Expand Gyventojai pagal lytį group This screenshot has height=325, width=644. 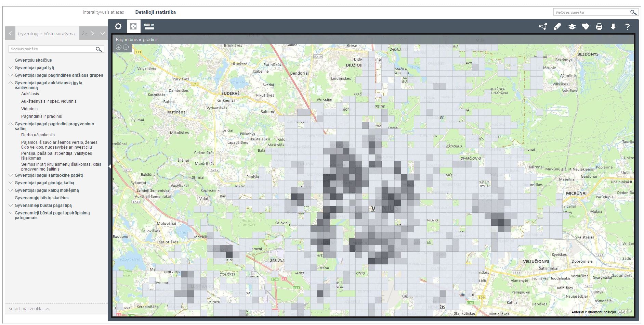[11, 68]
